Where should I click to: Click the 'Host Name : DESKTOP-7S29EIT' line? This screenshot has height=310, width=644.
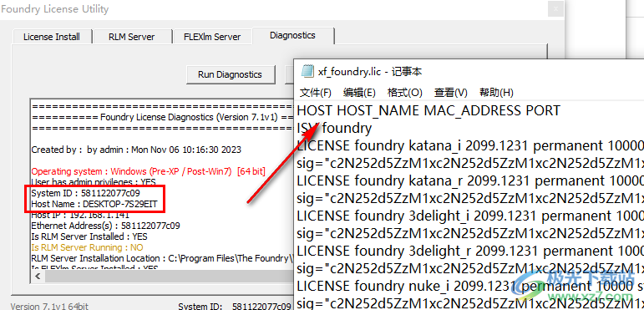(x=94, y=204)
